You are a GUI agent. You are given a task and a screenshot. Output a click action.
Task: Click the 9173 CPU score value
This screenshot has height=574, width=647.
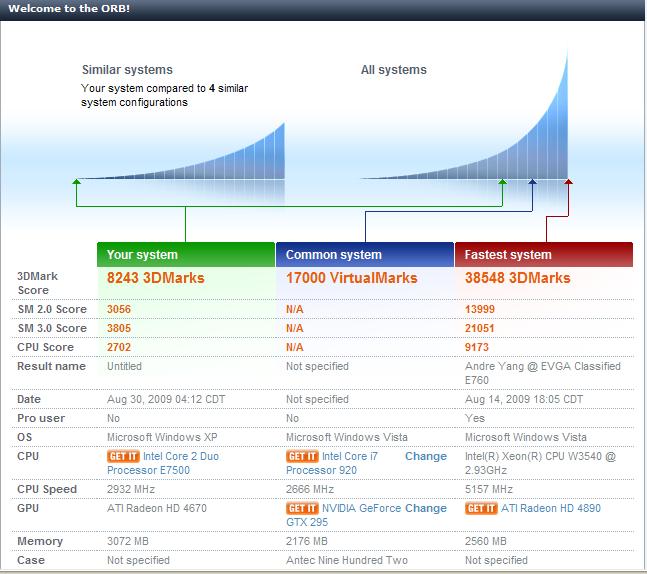click(477, 347)
